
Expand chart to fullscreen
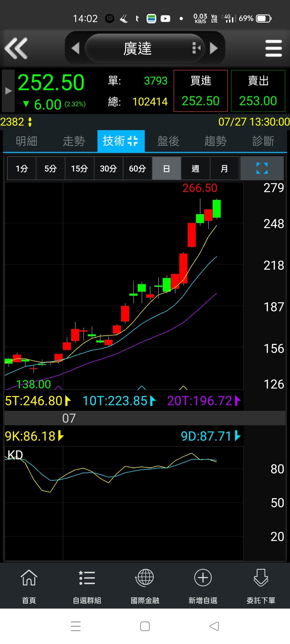(262, 168)
